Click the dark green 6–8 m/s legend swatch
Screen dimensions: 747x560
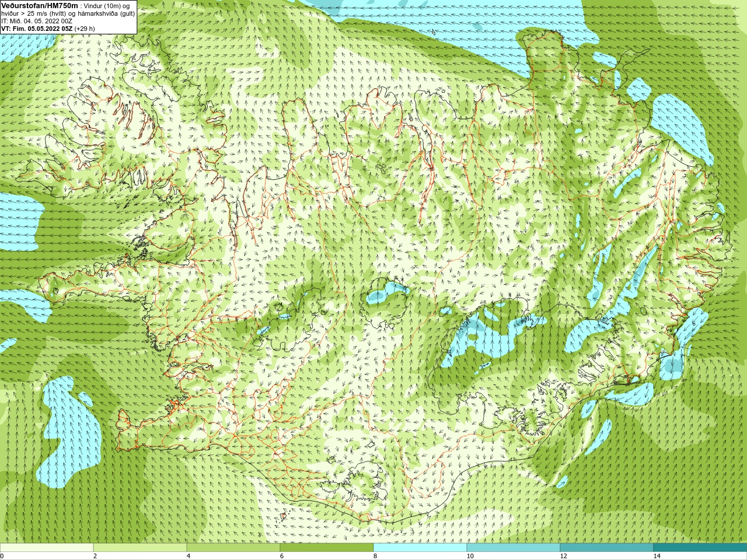click(327, 548)
